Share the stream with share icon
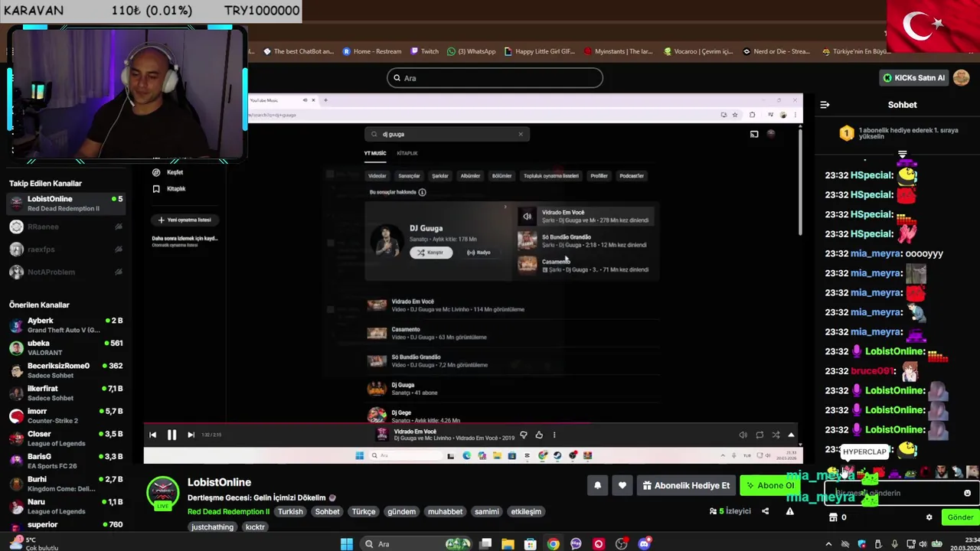This screenshot has height=551, width=980. point(765,511)
